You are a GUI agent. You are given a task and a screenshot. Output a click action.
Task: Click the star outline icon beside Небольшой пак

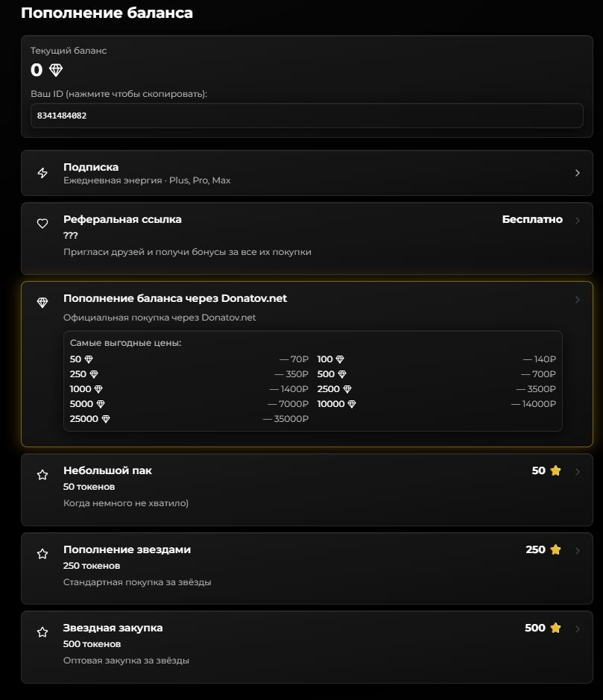(x=42, y=475)
